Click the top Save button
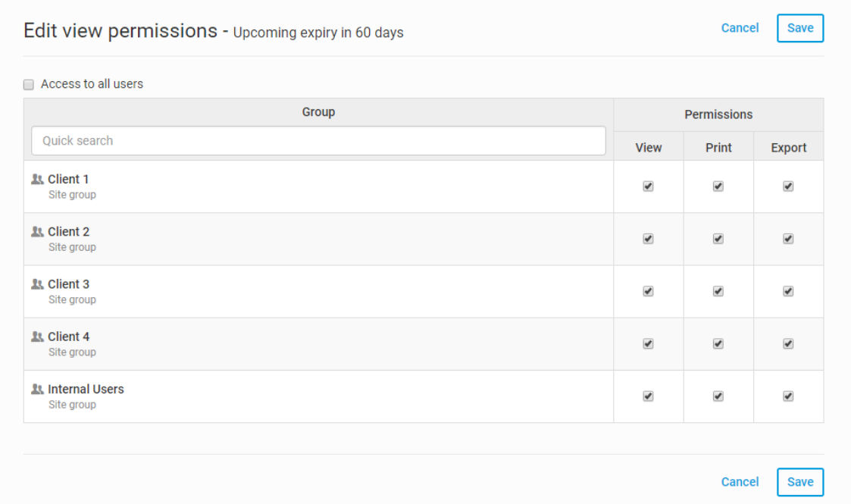The width and height of the screenshot is (851, 504). coord(800,28)
